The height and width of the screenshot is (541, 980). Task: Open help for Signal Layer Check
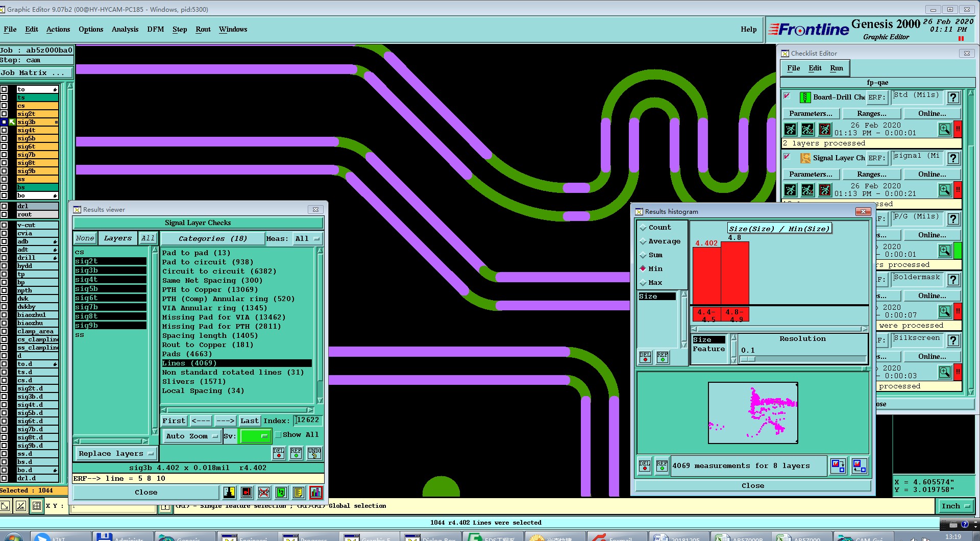(x=953, y=158)
